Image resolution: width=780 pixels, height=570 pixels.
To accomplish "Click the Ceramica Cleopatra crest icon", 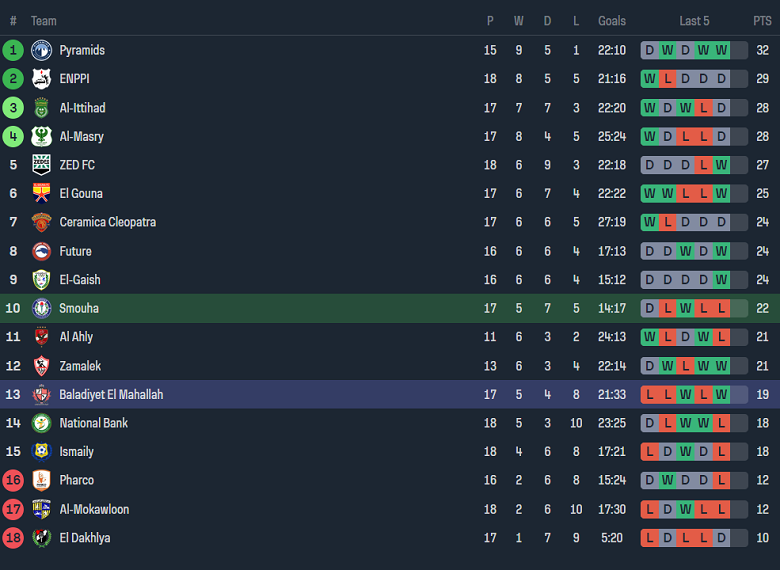I will [x=41, y=222].
